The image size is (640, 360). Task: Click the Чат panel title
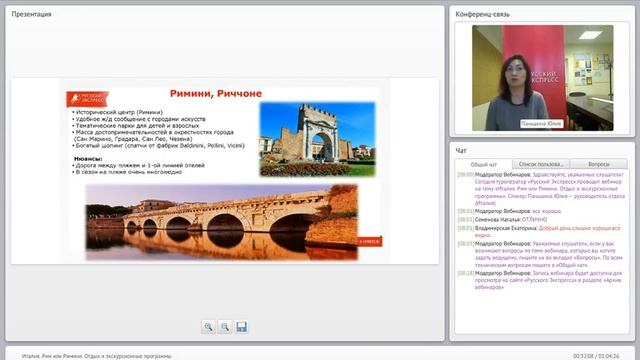coord(461,151)
